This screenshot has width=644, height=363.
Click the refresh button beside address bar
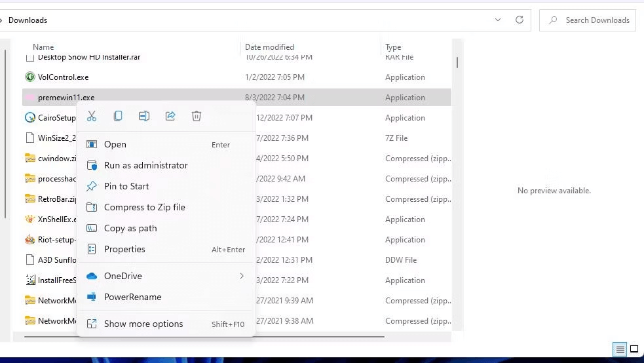[x=520, y=20]
